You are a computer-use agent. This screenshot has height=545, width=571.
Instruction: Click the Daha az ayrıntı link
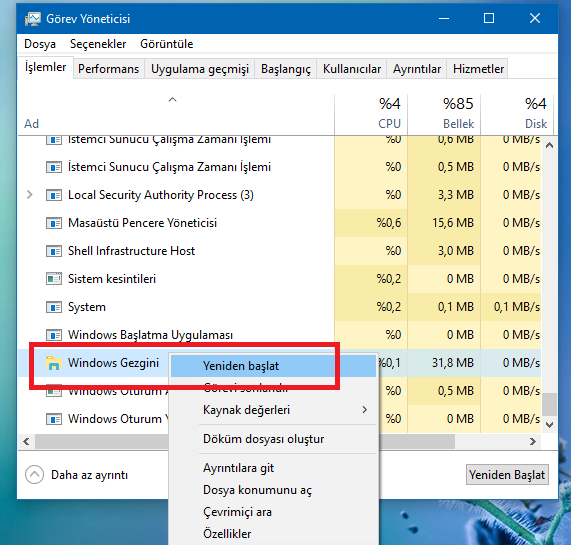point(90,475)
